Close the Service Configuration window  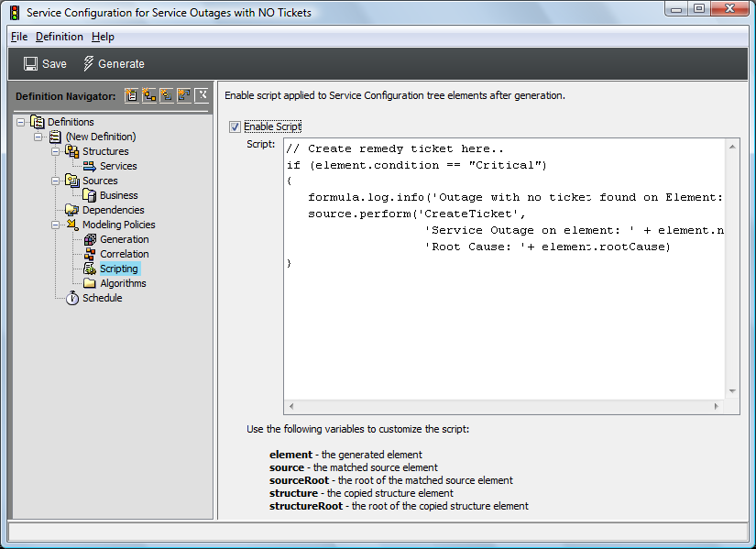pos(730,8)
